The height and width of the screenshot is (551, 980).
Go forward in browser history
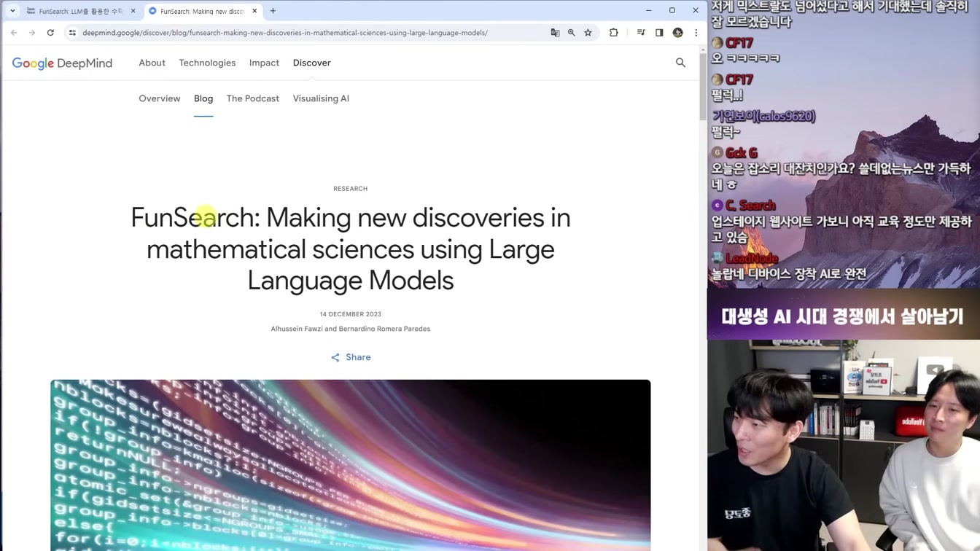click(x=32, y=33)
